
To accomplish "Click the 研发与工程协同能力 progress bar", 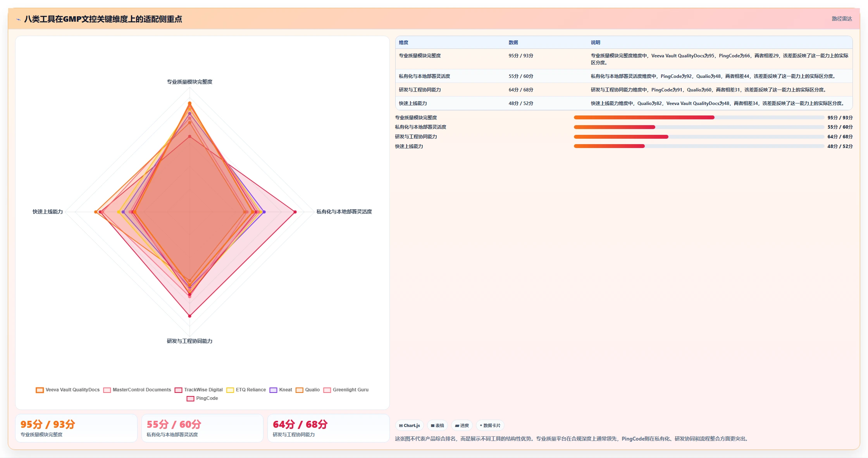I will click(x=699, y=137).
